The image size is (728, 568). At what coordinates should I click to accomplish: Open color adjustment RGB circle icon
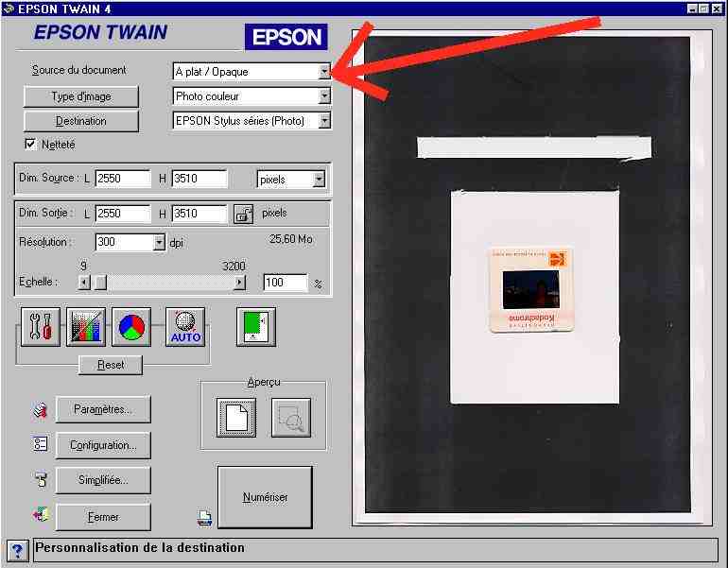[x=131, y=327]
